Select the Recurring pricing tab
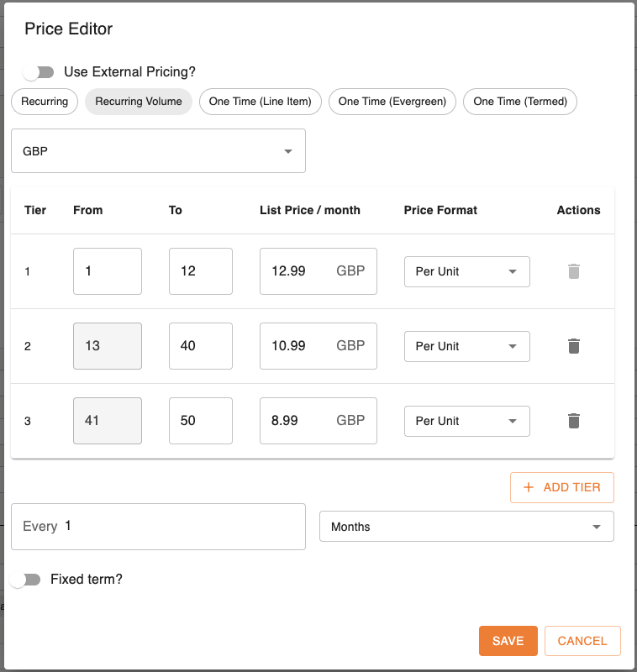 [x=45, y=102]
